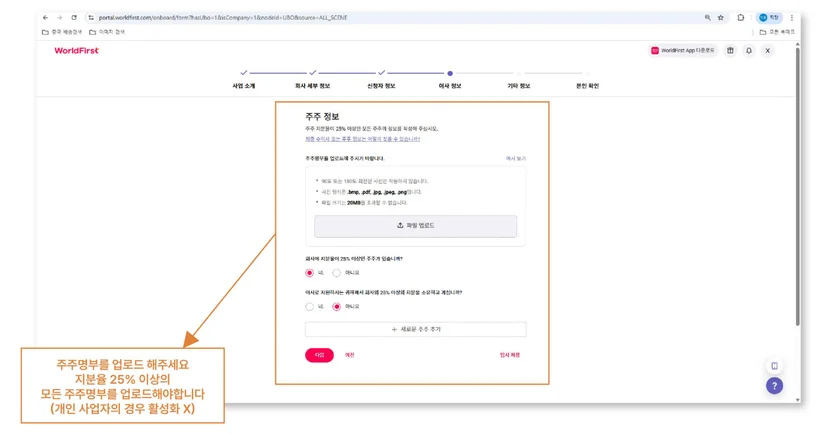Open notifications bell icon
The height and width of the screenshot is (434, 828).
pos(749,51)
